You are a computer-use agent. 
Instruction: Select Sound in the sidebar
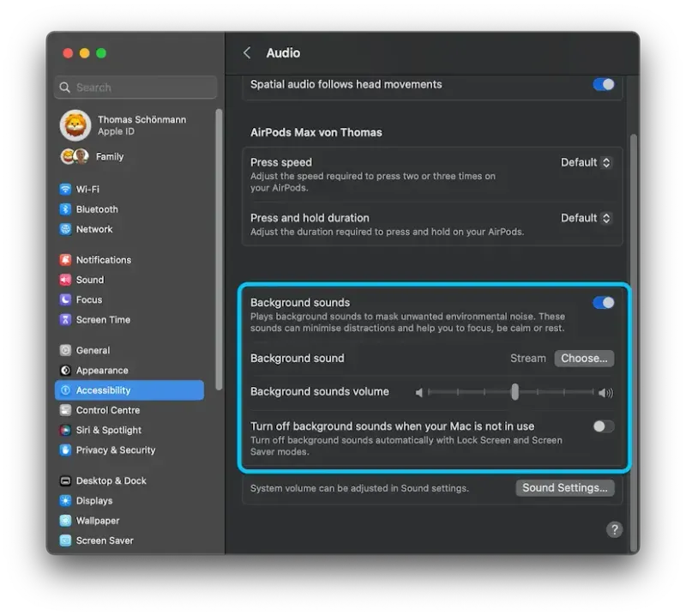coord(129,280)
